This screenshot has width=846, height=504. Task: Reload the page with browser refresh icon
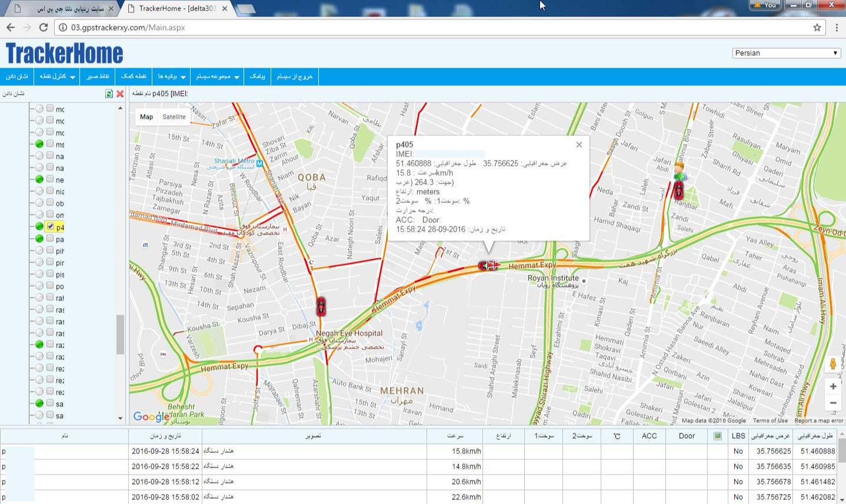(x=43, y=27)
